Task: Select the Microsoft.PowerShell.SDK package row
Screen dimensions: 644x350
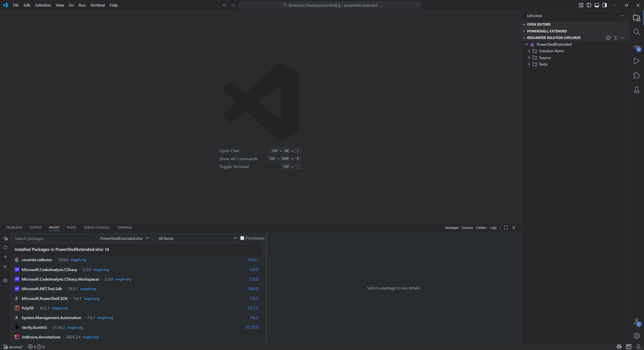Action: point(137,298)
